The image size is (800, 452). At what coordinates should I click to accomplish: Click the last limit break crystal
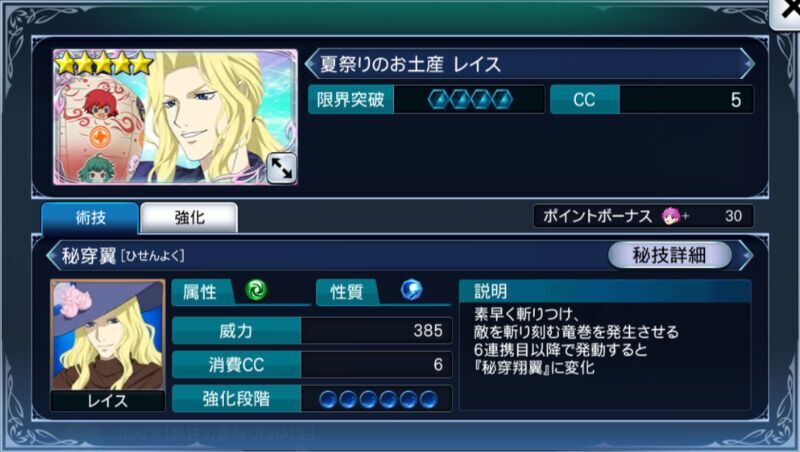(x=503, y=99)
